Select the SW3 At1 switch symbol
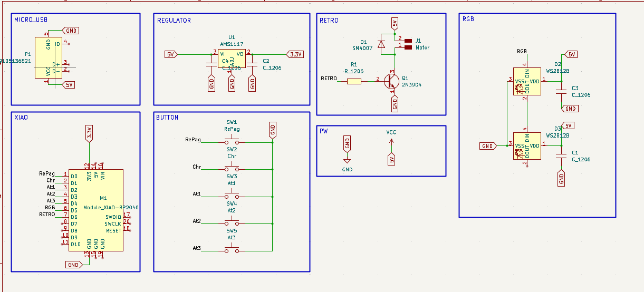Image resolution: width=644 pixels, height=292 pixels. (x=232, y=195)
